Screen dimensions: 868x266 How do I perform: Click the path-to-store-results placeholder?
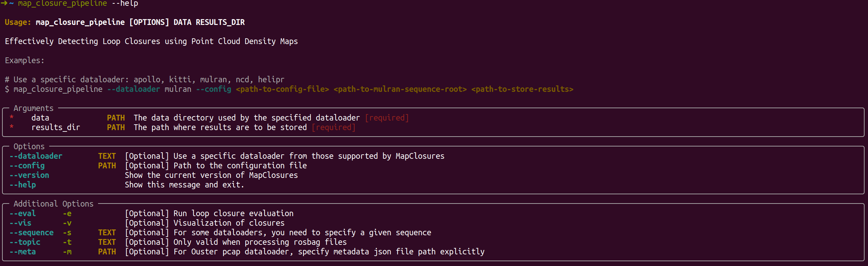click(522, 89)
